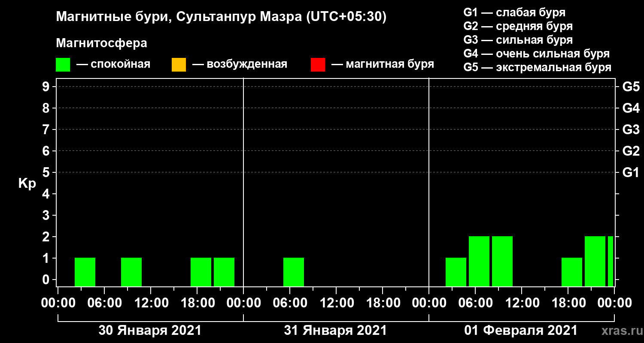Click 'G3 — сильная буря' legend line
Image resolution: width=644 pixels, height=343 pixels.
click(518, 40)
